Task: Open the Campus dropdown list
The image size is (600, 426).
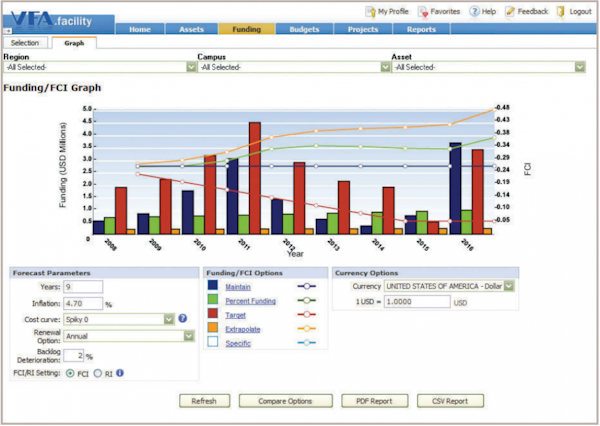Action: coord(385,68)
